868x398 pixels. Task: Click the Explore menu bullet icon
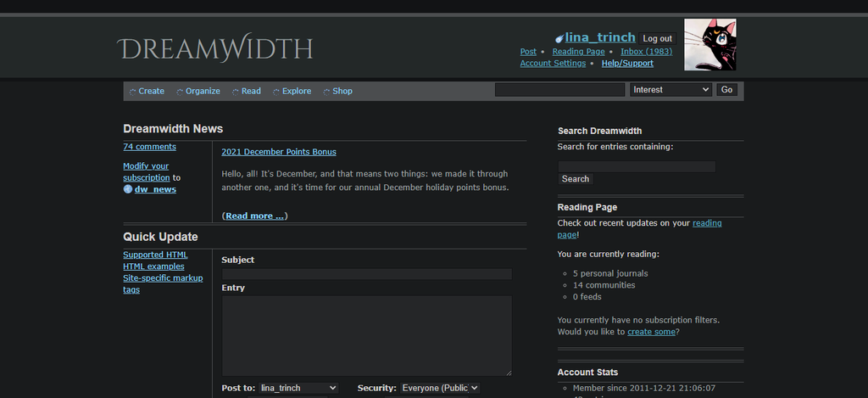pyautogui.click(x=276, y=92)
